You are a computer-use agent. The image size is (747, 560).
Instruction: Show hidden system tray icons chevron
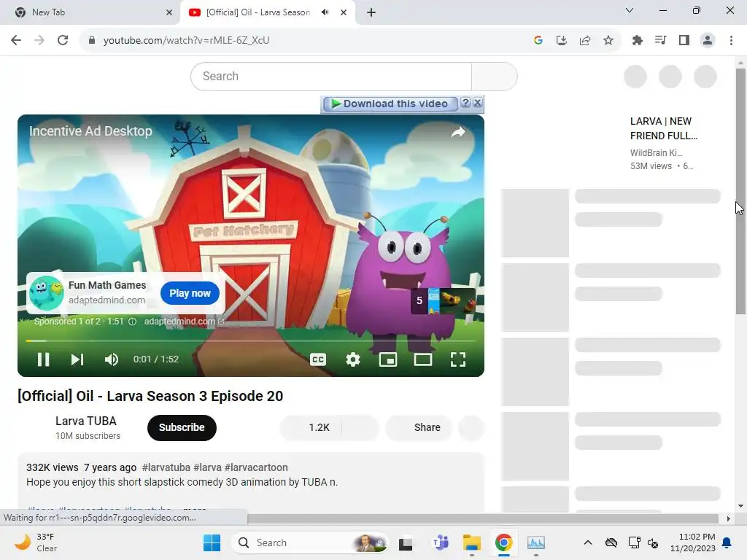click(x=588, y=542)
